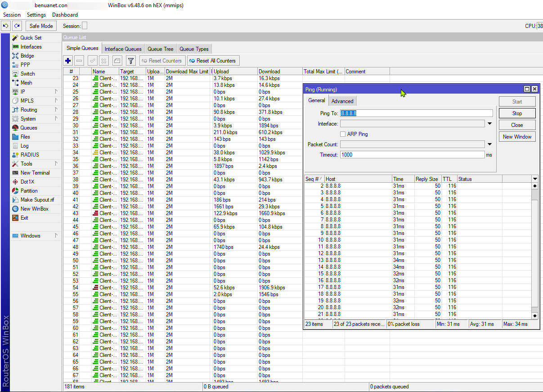Viewport: 543px width, 392px height.
Task: Disable queue with the X icon
Action: point(104,60)
